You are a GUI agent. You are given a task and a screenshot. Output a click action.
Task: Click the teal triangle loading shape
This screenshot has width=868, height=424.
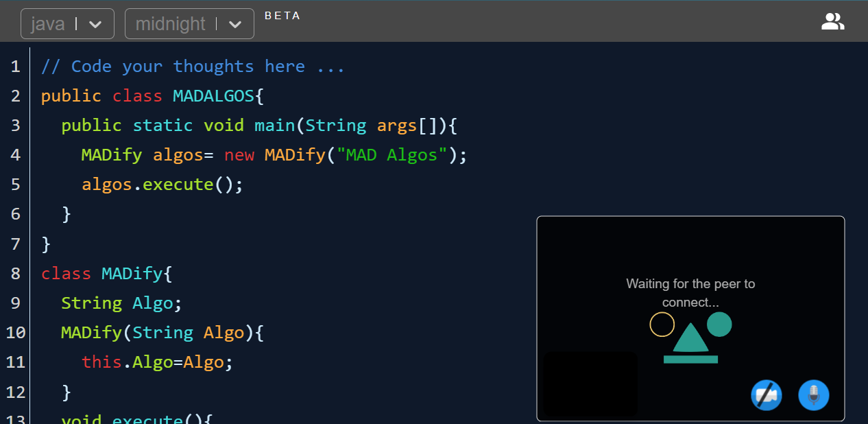[690, 338]
